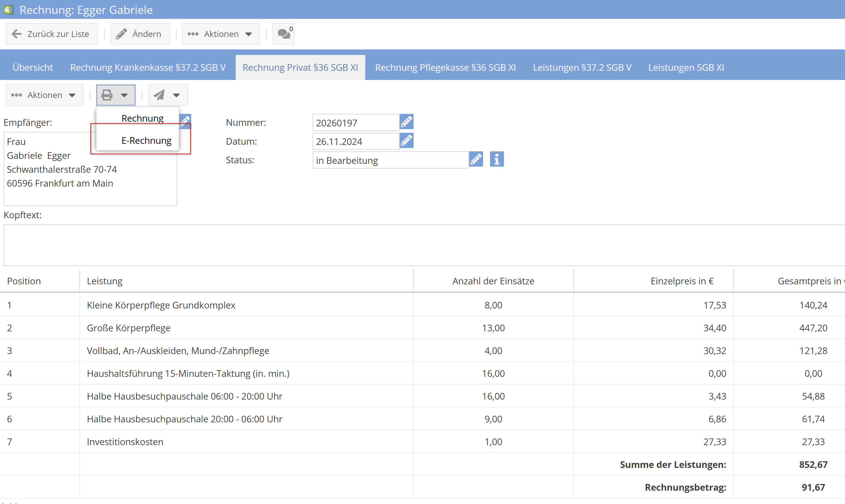The image size is (845, 504).
Task: Click the printer icon button
Action: [107, 95]
